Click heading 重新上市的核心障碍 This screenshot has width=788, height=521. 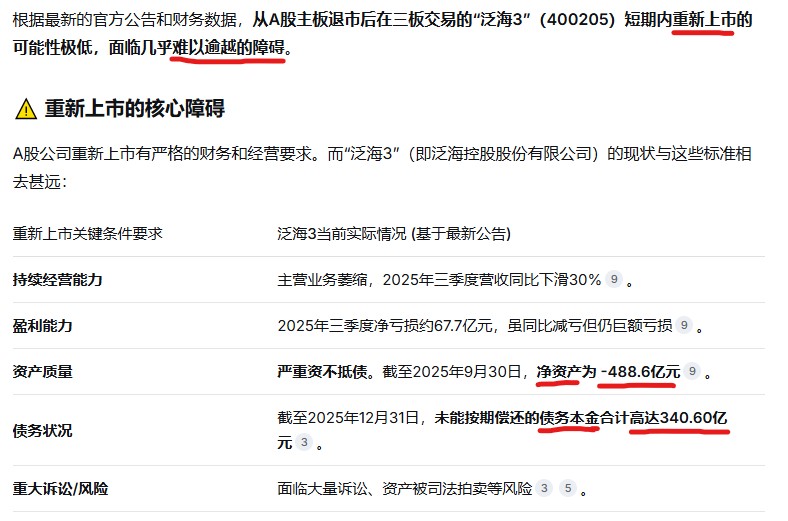(x=135, y=108)
